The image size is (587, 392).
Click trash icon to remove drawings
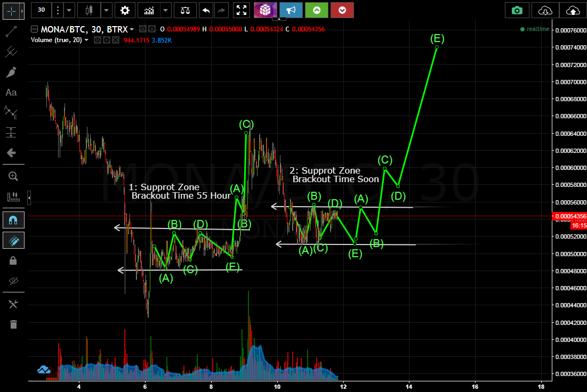(13, 324)
